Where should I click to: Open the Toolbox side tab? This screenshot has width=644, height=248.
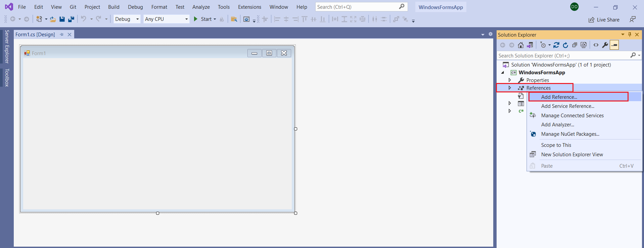click(x=7, y=78)
